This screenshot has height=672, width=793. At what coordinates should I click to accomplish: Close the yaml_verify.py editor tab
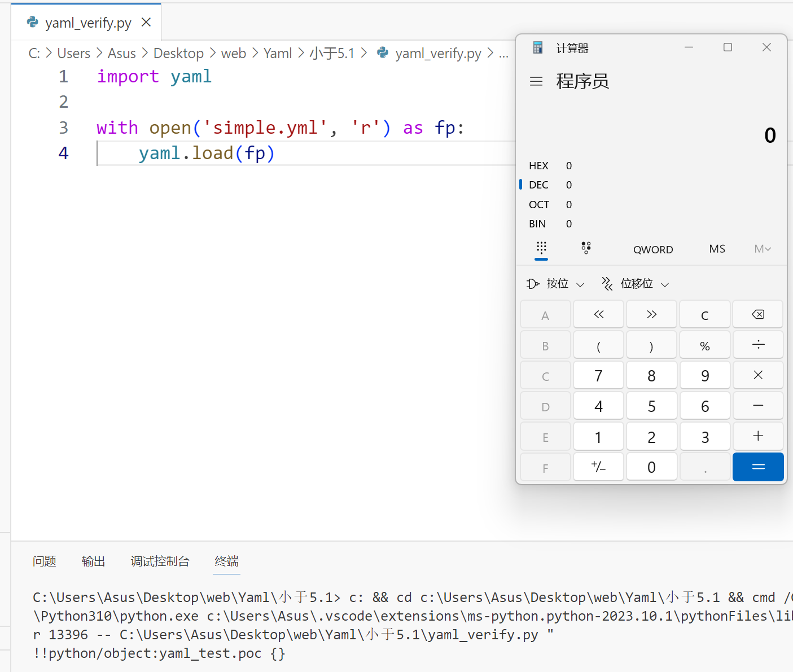(x=146, y=22)
